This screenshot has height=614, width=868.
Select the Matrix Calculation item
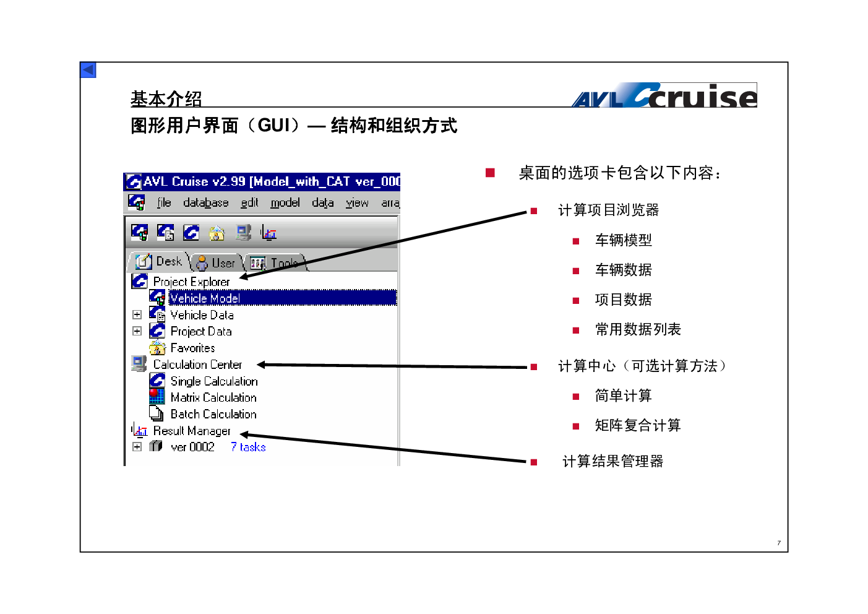[213, 397]
